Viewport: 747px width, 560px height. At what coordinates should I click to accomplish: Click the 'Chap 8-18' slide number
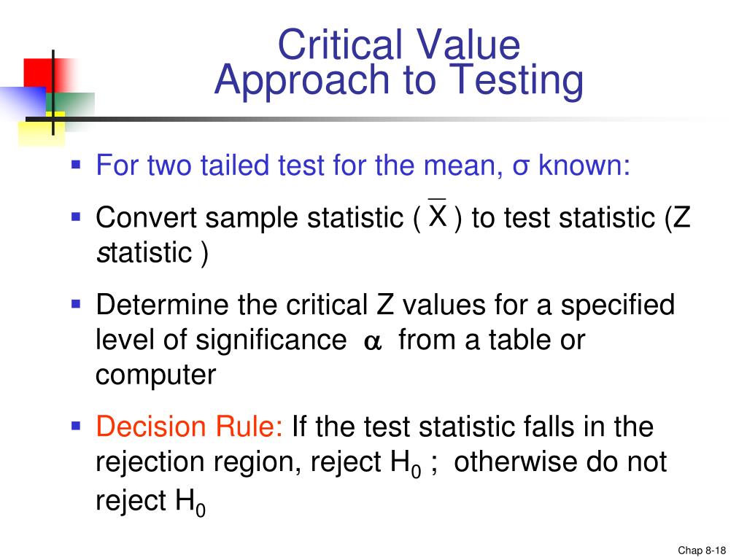pyautogui.click(x=702, y=550)
